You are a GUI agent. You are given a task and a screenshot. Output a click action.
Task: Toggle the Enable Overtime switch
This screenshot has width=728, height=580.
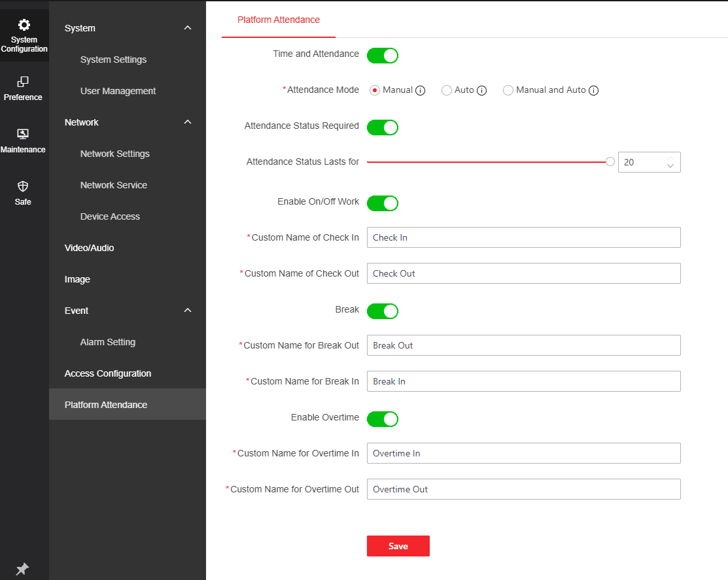[x=383, y=419]
